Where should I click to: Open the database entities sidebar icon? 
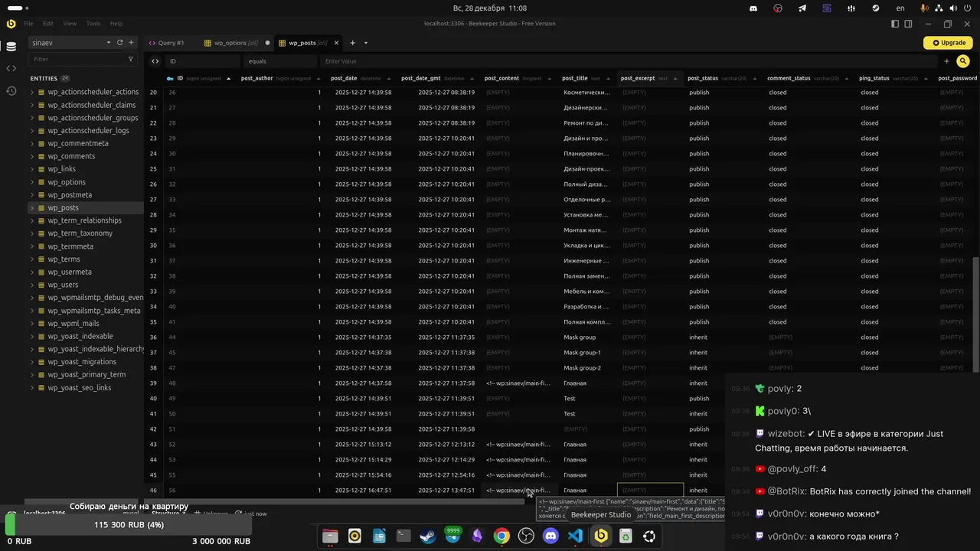(x=11, y=47)
